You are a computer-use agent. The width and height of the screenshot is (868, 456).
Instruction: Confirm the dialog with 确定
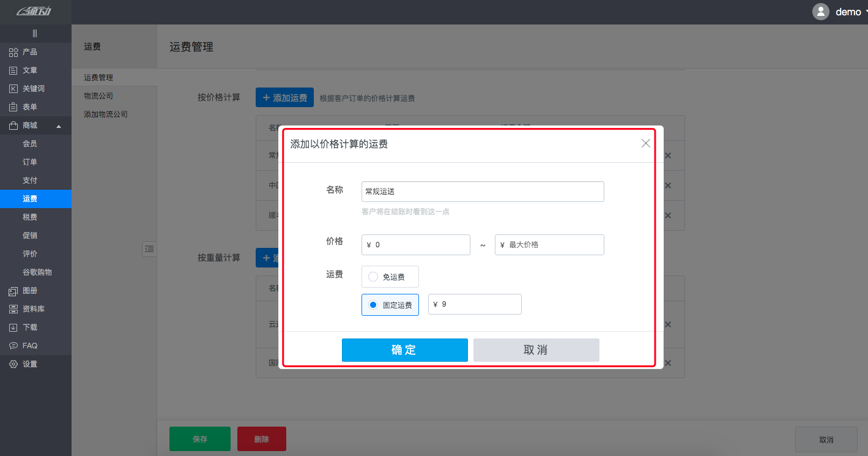click(x=404, y=349)
